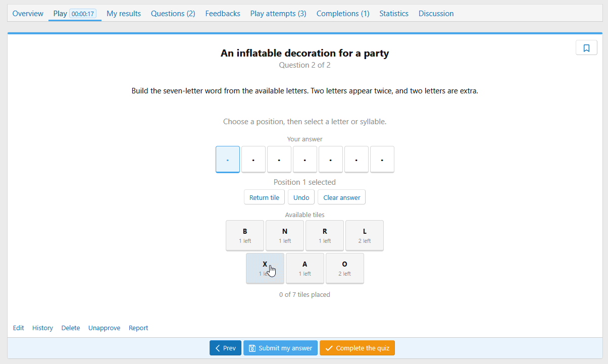Unapprove this question
608x364 pixels.
pyautogui.click(x=105, y=328)
